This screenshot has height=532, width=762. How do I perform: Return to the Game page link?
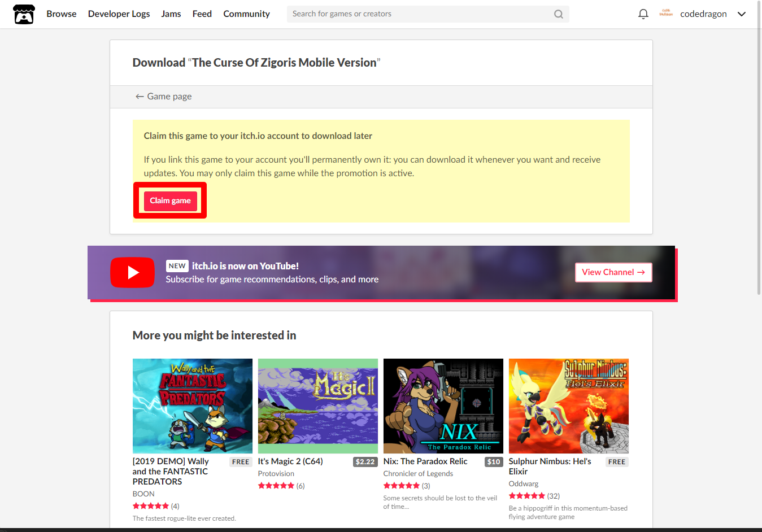tap(163, 97)
